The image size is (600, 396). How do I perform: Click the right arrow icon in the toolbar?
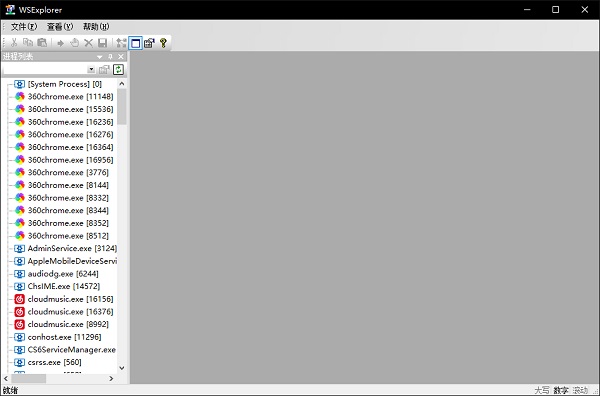[60, 43]
